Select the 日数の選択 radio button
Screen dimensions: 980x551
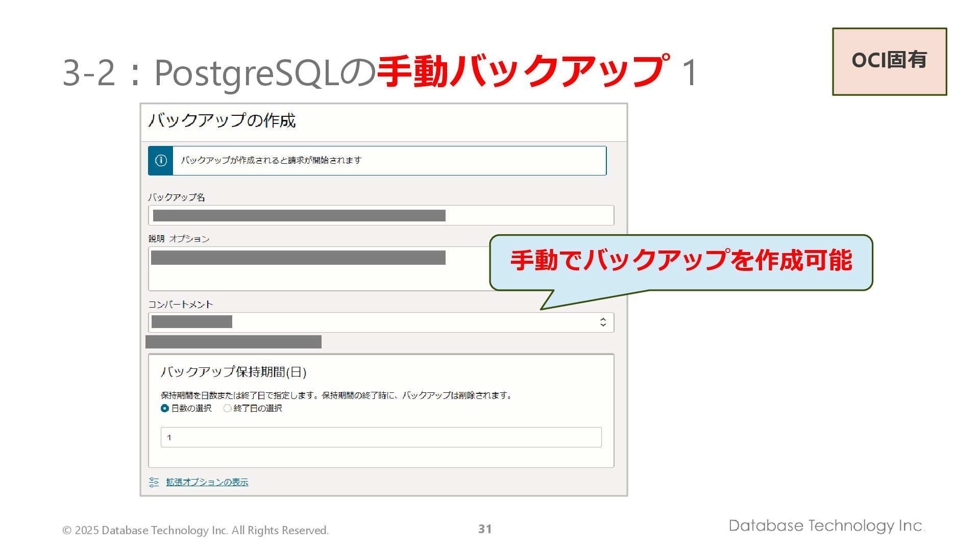tap(164, 408)
